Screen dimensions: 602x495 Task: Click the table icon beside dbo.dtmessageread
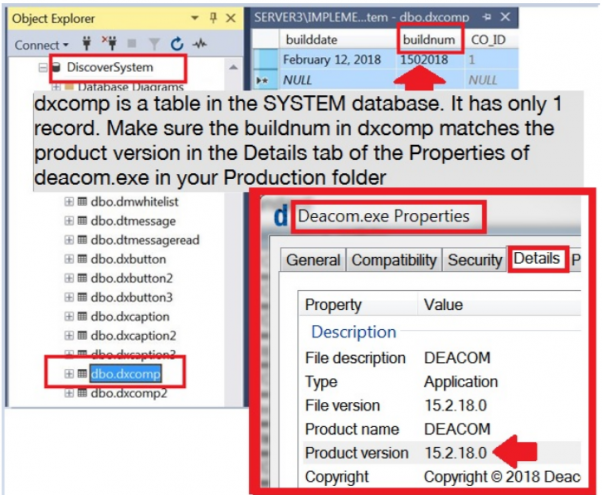pos(82,240)
